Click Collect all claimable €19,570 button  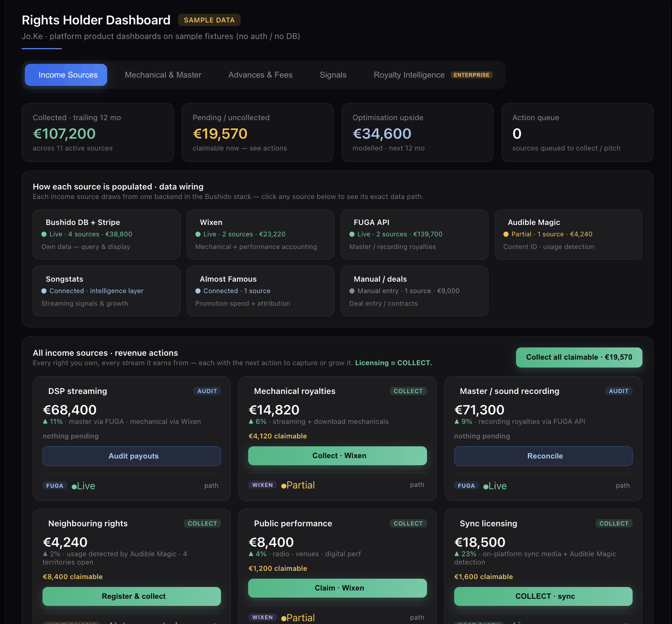(x=579, y=357)
